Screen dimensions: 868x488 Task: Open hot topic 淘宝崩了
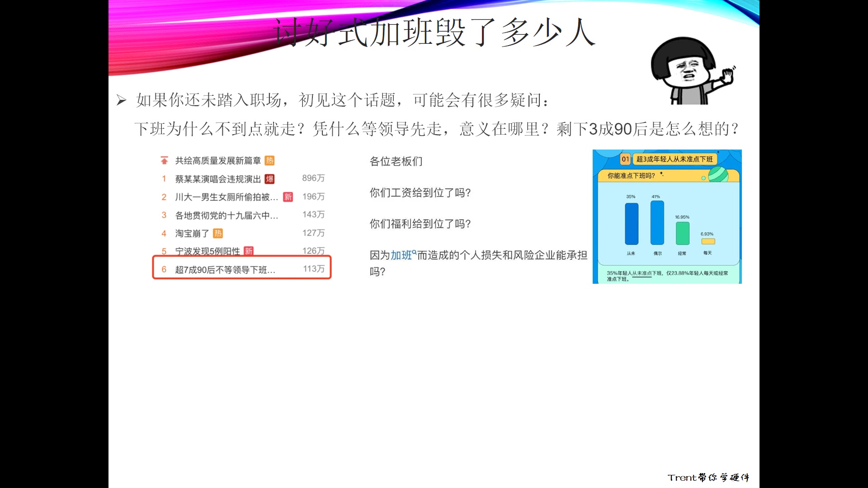point(192,234)
